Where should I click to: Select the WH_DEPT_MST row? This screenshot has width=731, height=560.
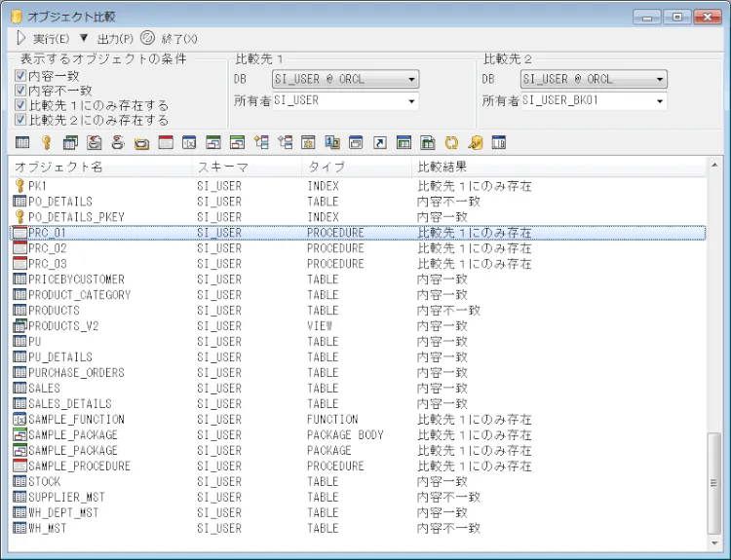click(358, 512)
